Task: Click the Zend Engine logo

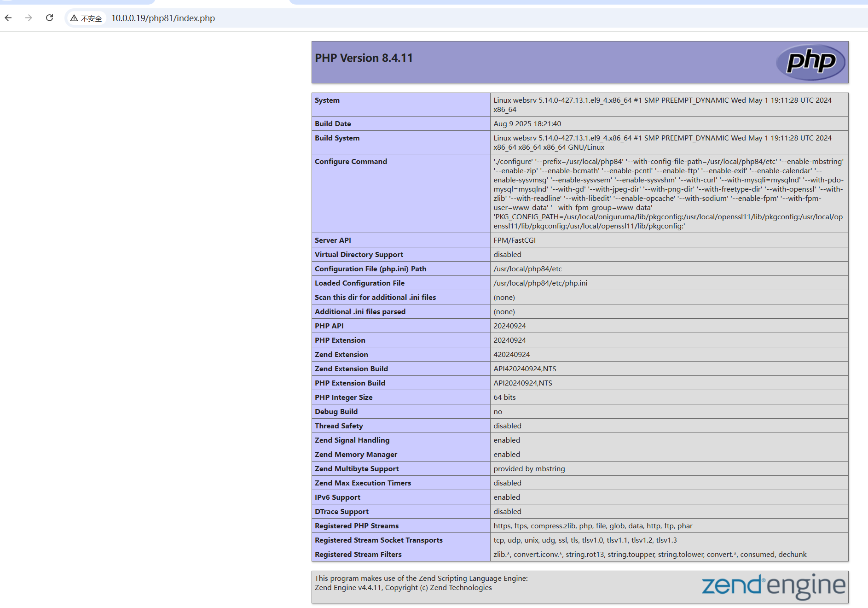Action: pyautogui.click(x=773, y=586)
